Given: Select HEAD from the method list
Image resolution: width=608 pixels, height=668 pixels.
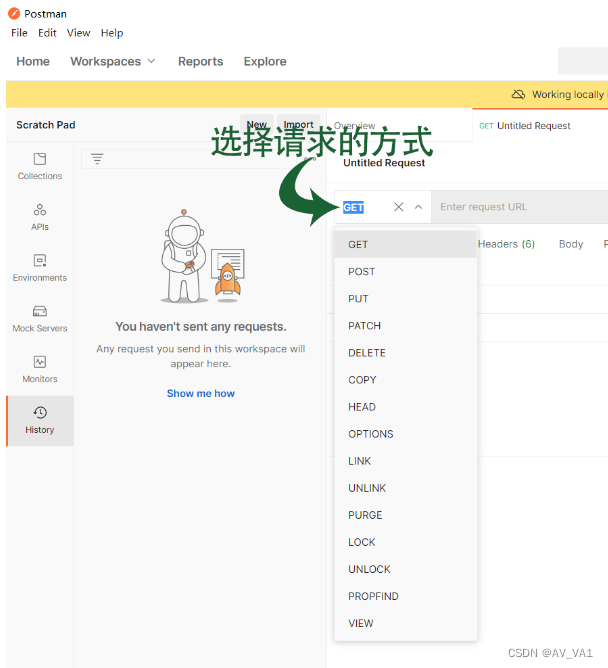Looking at the screenshot, I should [405, 407].
